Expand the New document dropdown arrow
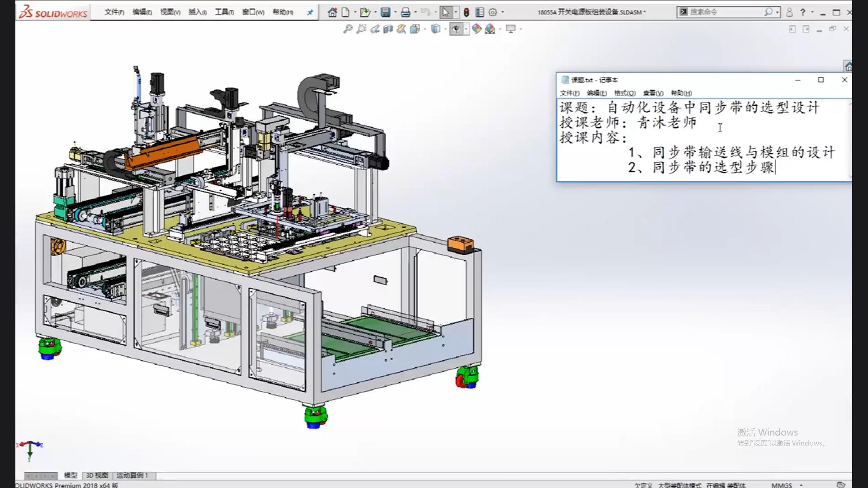868x488 pixels. pyautogui.click(x=355, y=12)
